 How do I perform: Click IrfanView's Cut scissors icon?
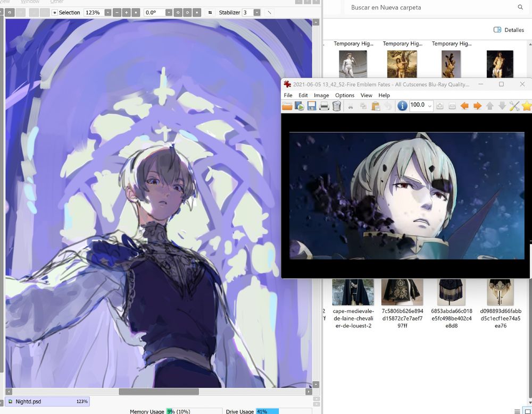pos(350,106)
